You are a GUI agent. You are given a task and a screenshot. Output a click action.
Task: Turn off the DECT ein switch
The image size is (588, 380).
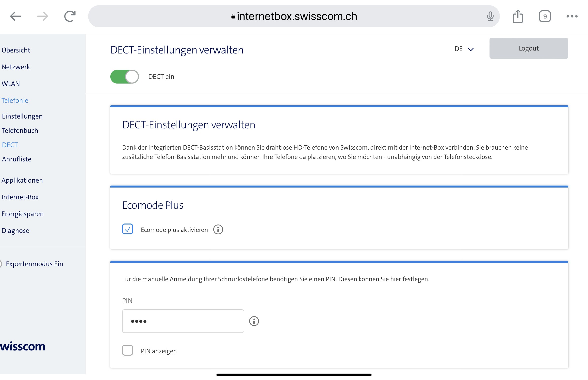(x=125, y=77)
